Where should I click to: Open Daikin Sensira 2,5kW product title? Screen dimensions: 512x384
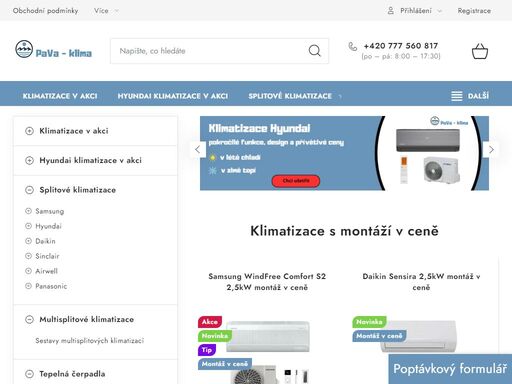pos(421,282)
